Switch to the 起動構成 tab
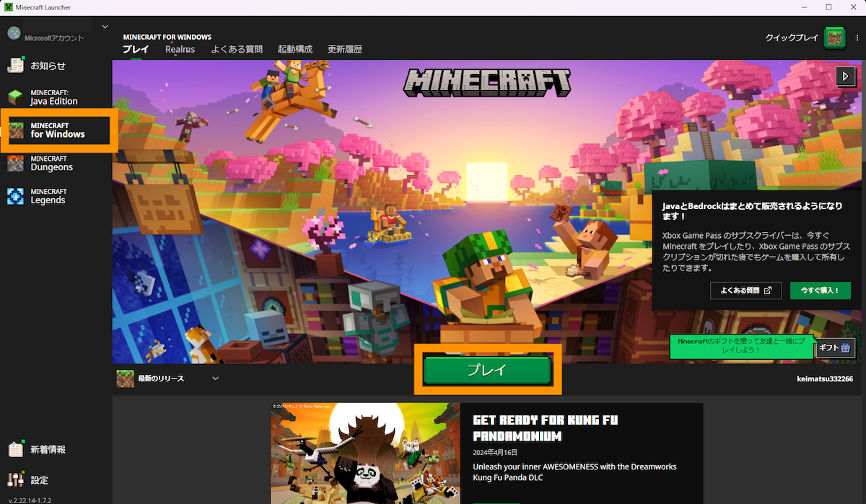 296,49
